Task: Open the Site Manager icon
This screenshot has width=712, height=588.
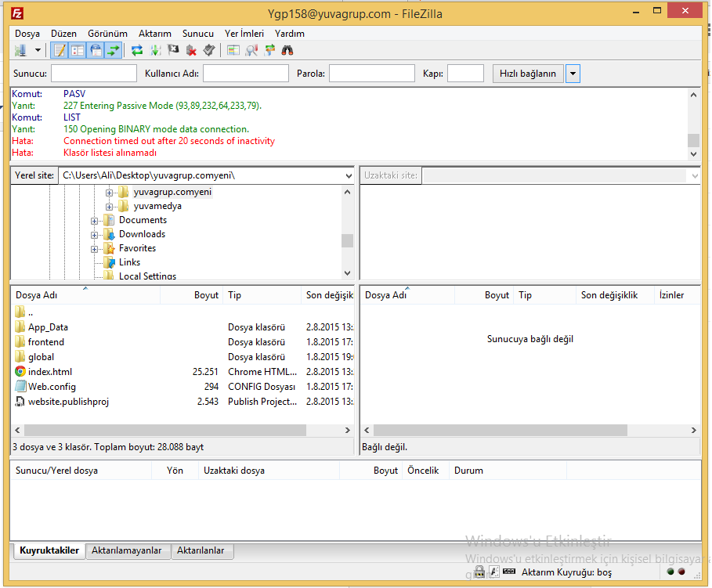Action: click(21, 50)
